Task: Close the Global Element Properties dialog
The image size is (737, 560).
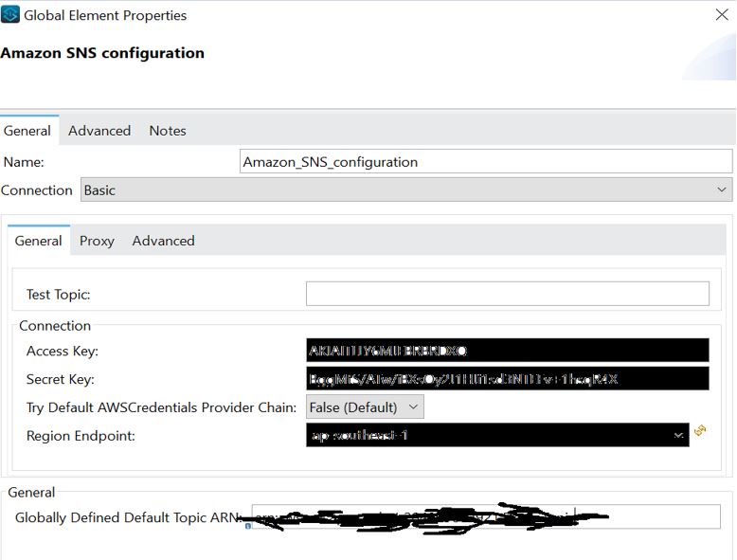Action: click(x=721, y=15)
